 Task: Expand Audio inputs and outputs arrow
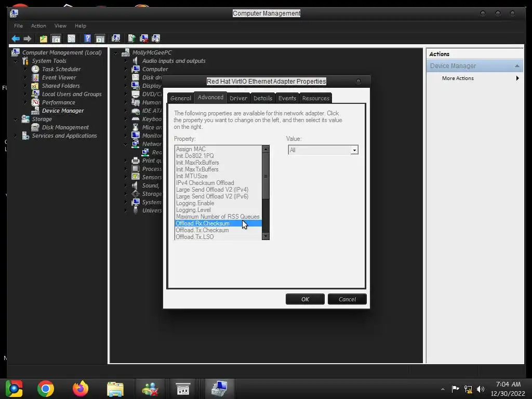pyautogui.click(x=126, y=61)
